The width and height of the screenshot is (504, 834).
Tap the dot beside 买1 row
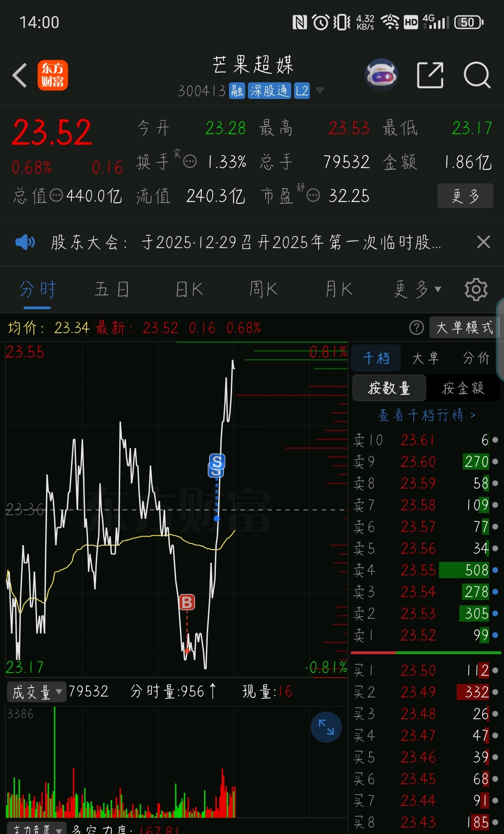point(495,670)
